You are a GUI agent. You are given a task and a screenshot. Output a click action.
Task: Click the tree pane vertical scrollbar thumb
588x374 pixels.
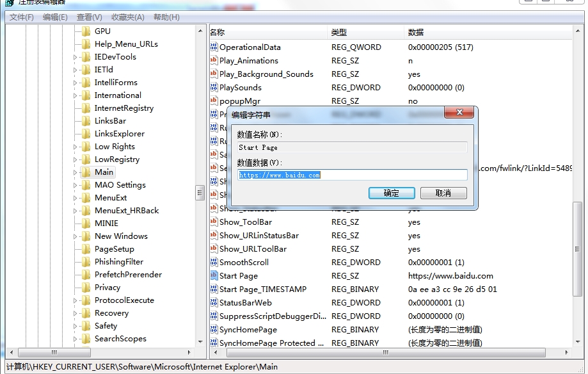[200, 193]
